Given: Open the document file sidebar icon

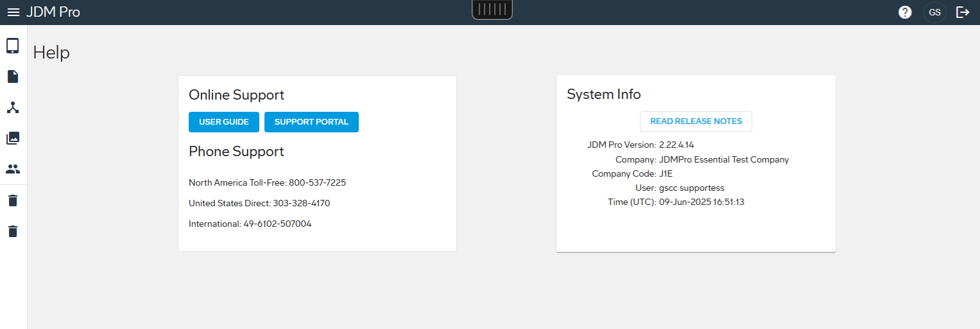Looking at the screenshot, I should coord(13,77).
